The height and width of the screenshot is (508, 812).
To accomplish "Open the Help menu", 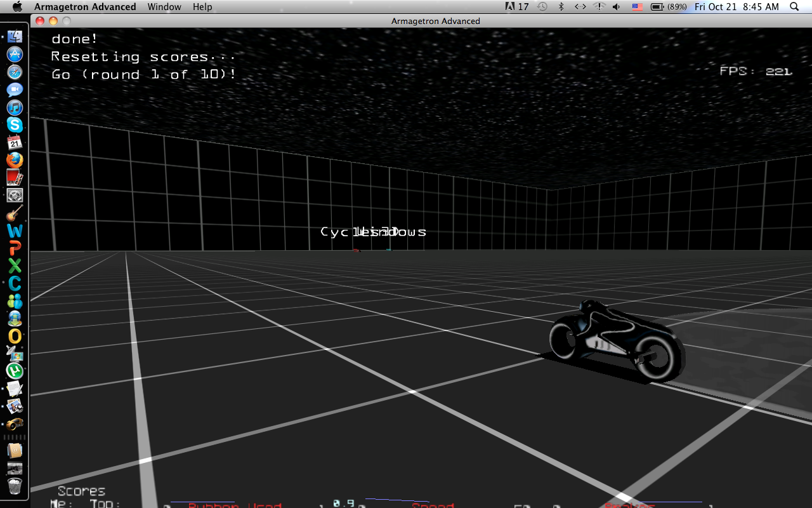I will (x=202, y=6).
